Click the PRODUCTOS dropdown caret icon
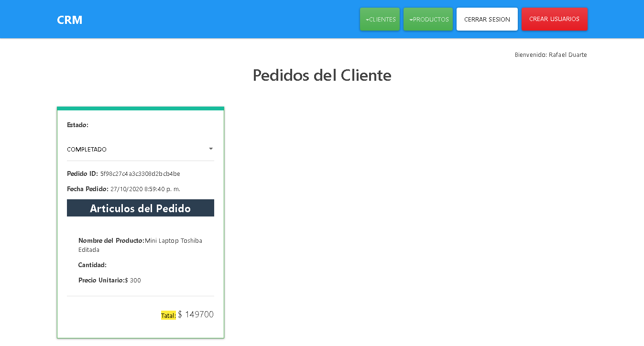 coord(412,19)
